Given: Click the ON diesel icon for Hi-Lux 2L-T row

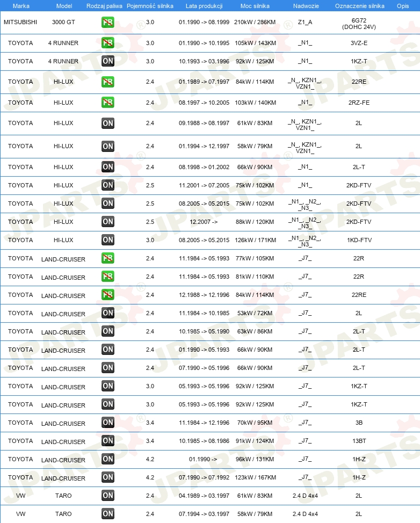Looking at the screenshot, I should click(108, 167).
